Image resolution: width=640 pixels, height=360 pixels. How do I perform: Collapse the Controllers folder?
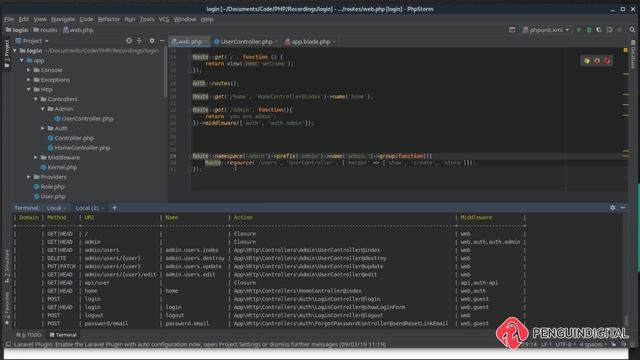click(36, 99)
